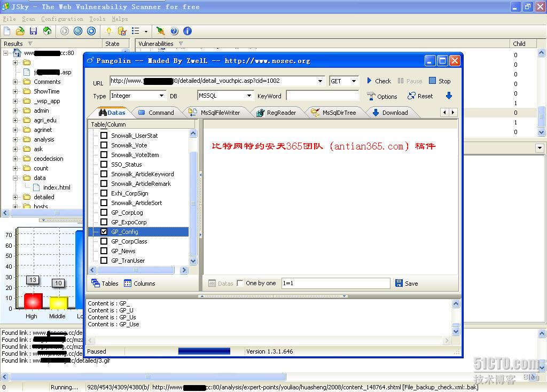Open the list view dropdown arrow in toolbar
The image size is (547, 392).
tap(146, 32)
